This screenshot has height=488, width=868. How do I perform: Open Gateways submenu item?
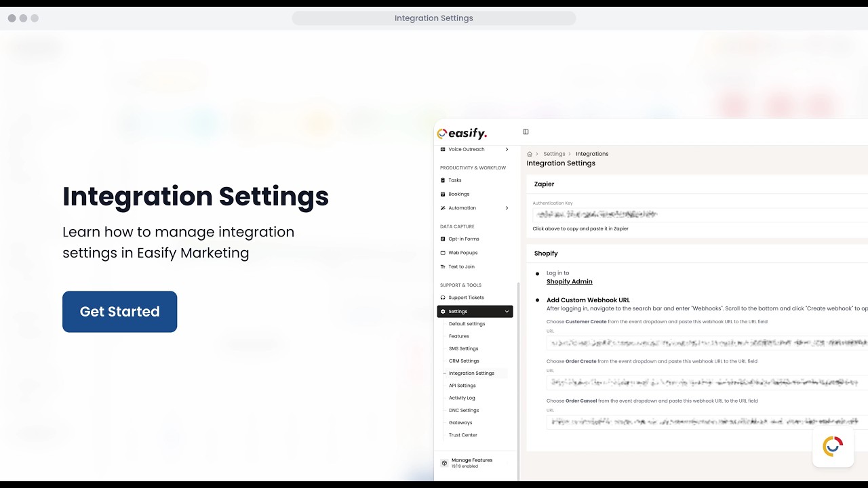click(x=460, y=422)
